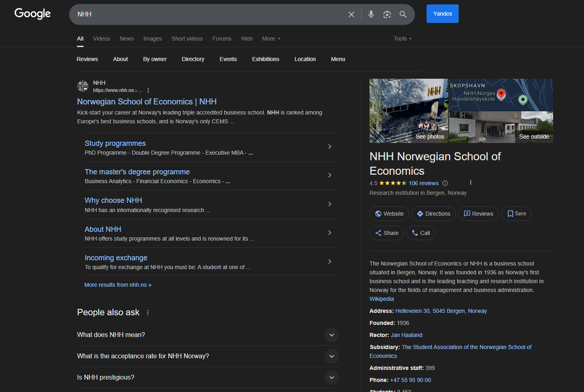Click chevron on Study programmes sitelink

point(330,147)
